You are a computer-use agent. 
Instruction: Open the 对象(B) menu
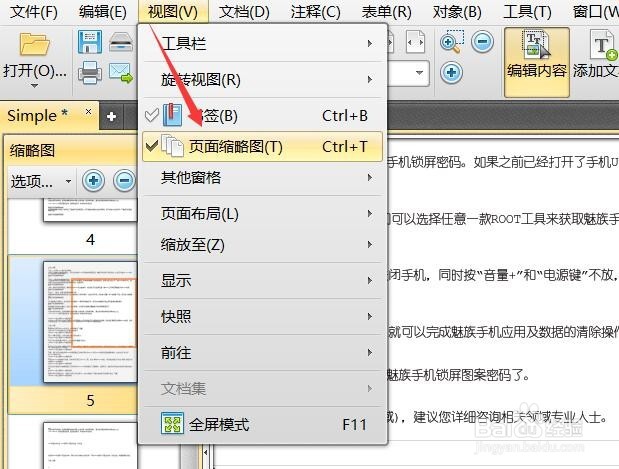(457, 12)
